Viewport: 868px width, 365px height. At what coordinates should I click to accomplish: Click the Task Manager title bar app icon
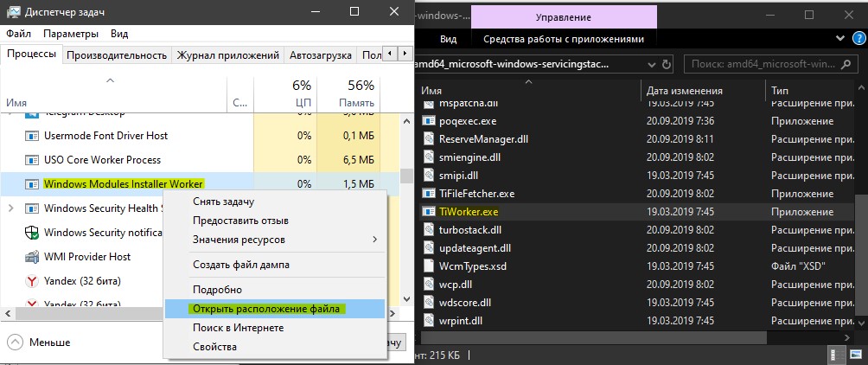point(14,11)
